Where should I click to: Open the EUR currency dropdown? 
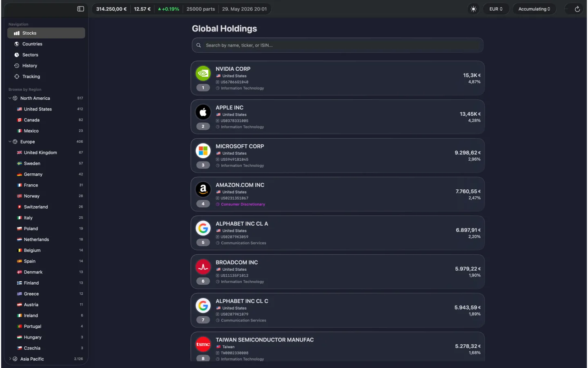(x=496, y=9)
